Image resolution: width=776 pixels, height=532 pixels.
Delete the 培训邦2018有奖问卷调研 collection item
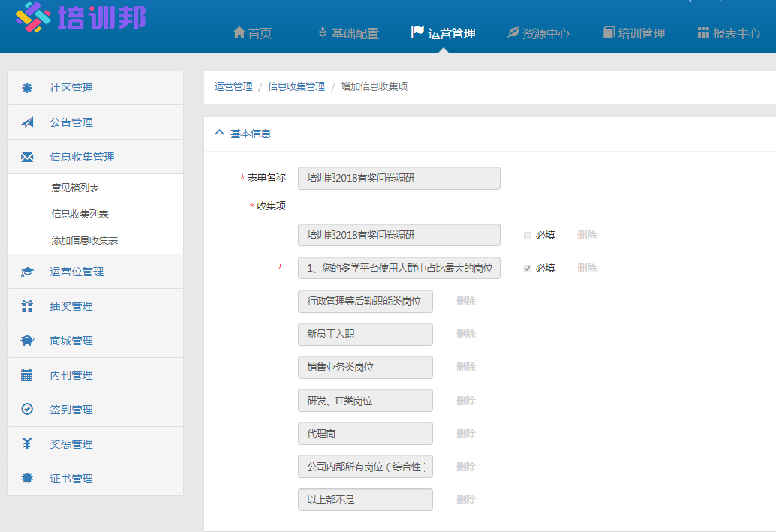(587, 235)
